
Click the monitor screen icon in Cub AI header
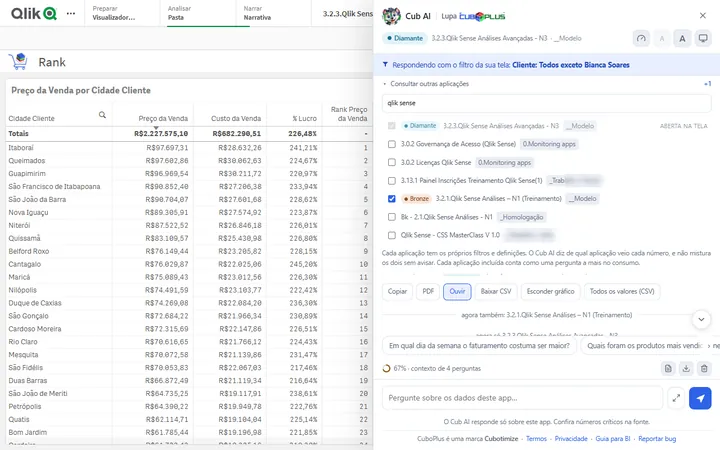point(703,39)
